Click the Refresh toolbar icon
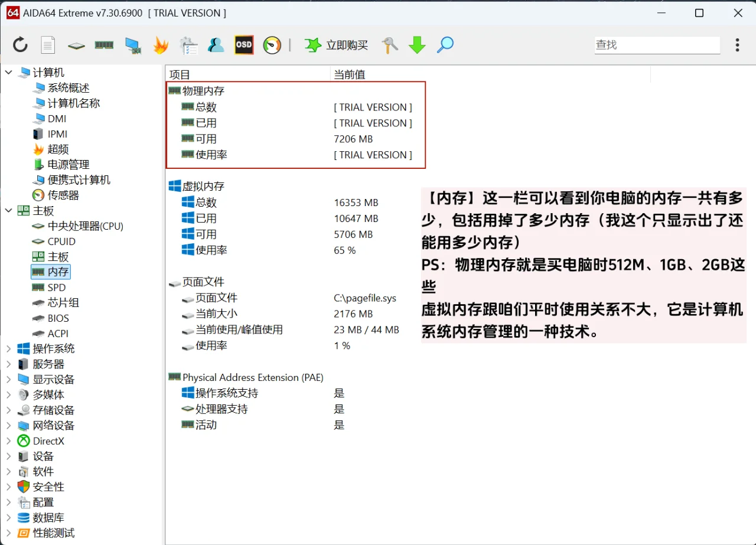Viewport: 756px width, 545px height. [x=20, y=45]
